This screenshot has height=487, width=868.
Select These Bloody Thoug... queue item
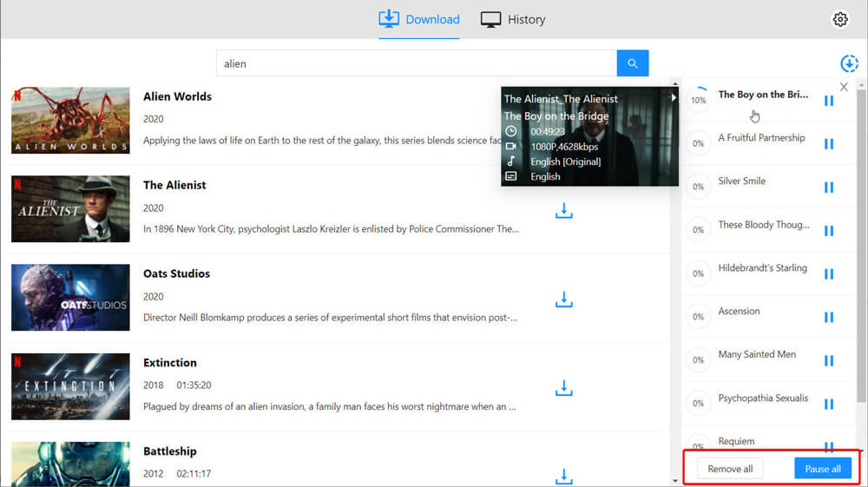pos(763,225)
